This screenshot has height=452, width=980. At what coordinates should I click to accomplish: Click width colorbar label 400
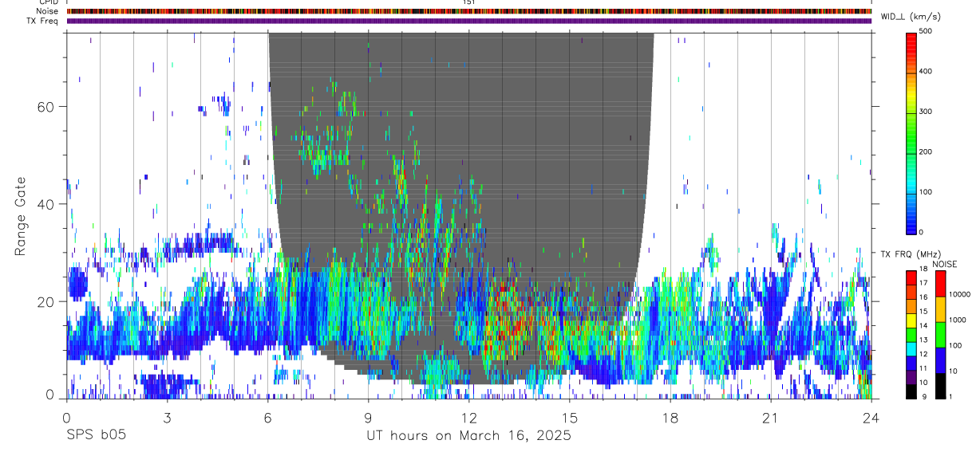[x=927, y=71]
